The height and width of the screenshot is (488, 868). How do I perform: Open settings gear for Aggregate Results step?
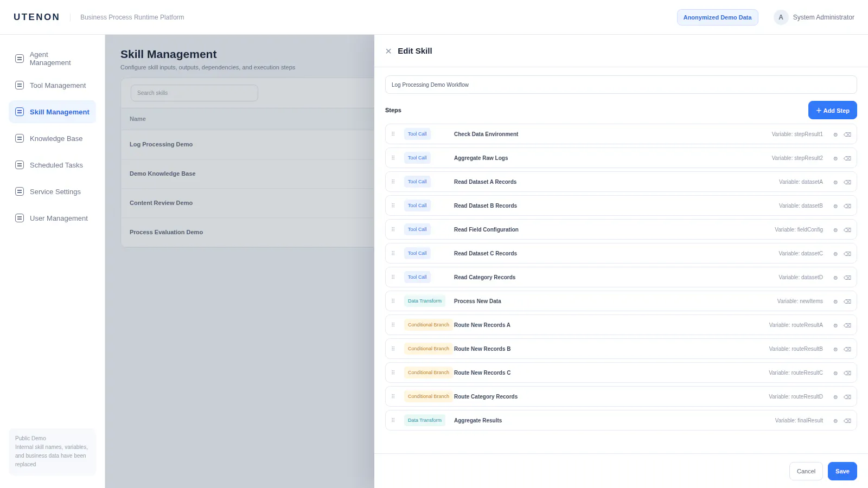(835, 421)
